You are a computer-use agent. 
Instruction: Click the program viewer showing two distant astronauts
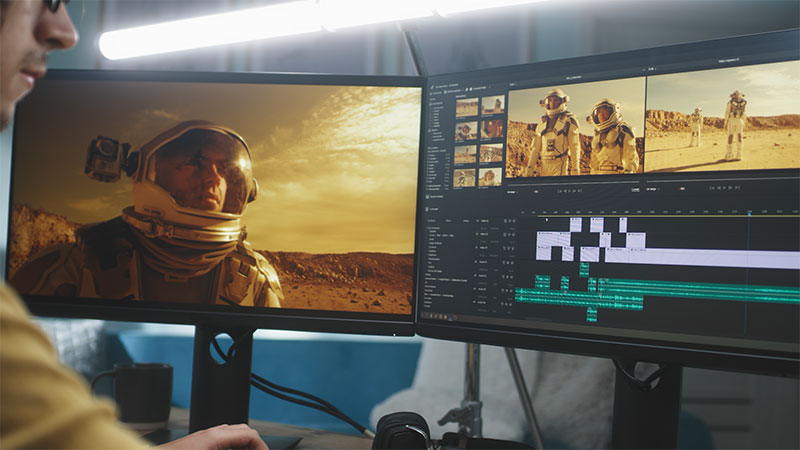723,116
